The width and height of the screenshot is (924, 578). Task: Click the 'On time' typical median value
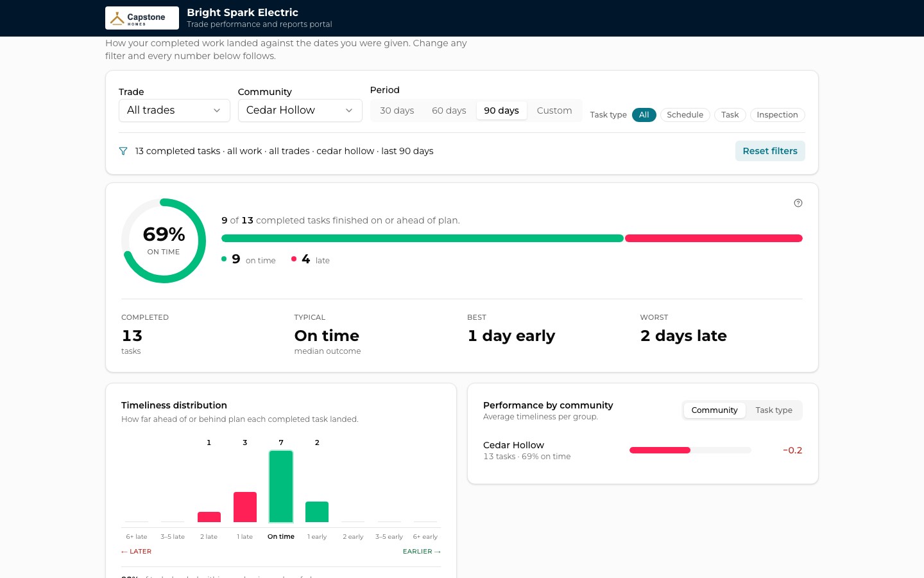tap(327, 336)
